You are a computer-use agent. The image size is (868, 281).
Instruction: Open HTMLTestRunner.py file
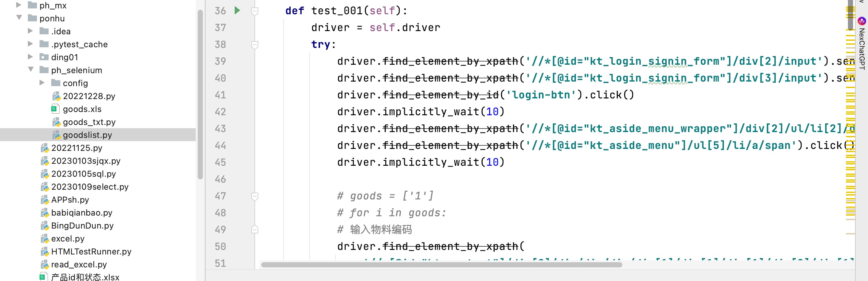point(91,252)
